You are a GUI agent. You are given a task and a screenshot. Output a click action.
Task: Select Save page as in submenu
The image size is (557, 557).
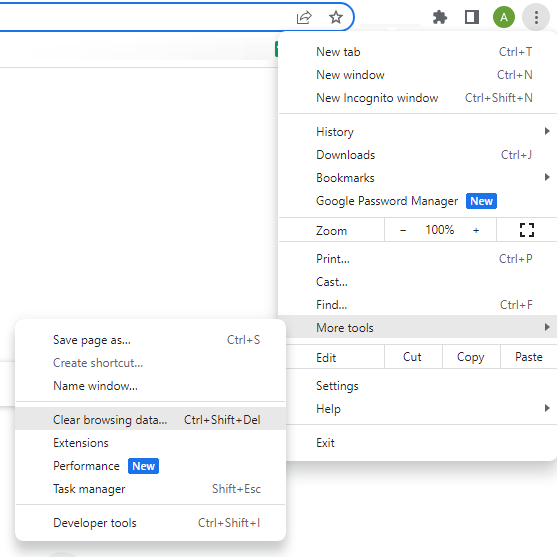tap(150, 340)
